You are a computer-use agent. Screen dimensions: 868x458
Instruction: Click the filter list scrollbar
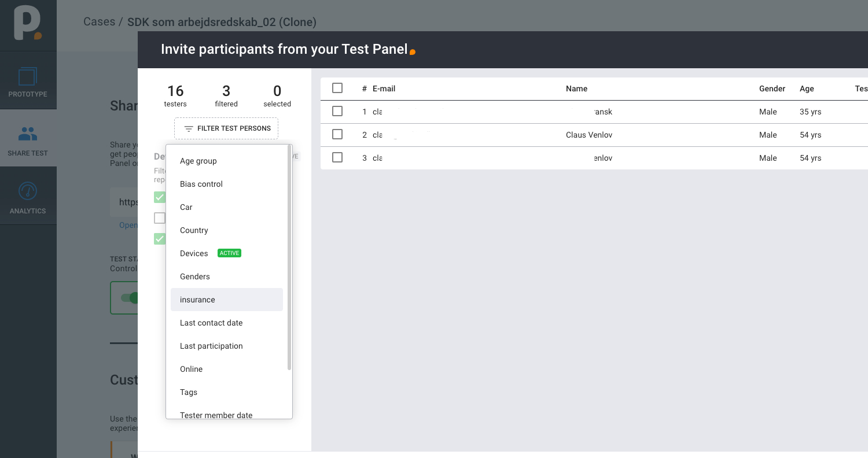(289, 257)
